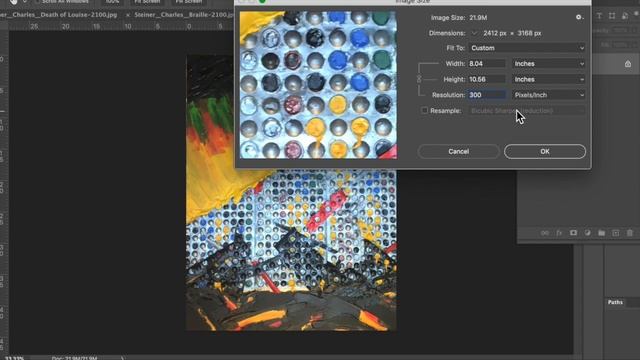The width and height of the screenshot is (640, 360).
Task: Switch to the Death of Louise-2100.jpg tab
Action: coord(59,14)
